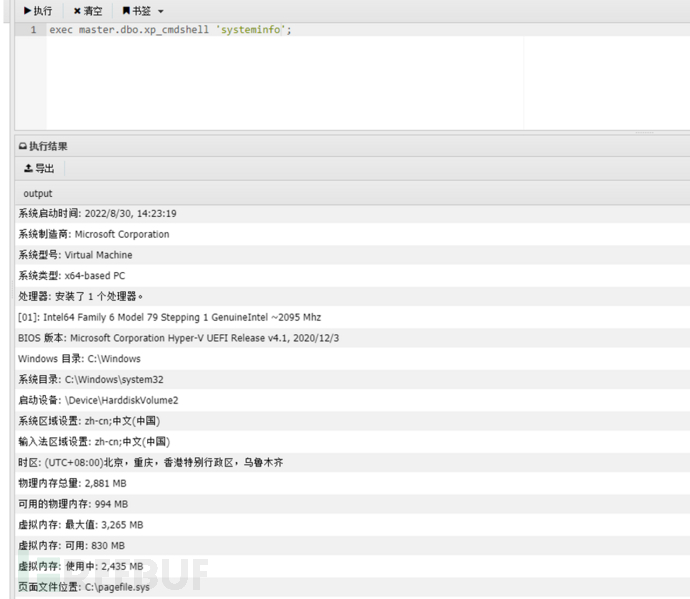The width and height of the screenshot is (690, 599).
Task: Select row Windows 目录: C:\Windows
Action: [352, 359]
